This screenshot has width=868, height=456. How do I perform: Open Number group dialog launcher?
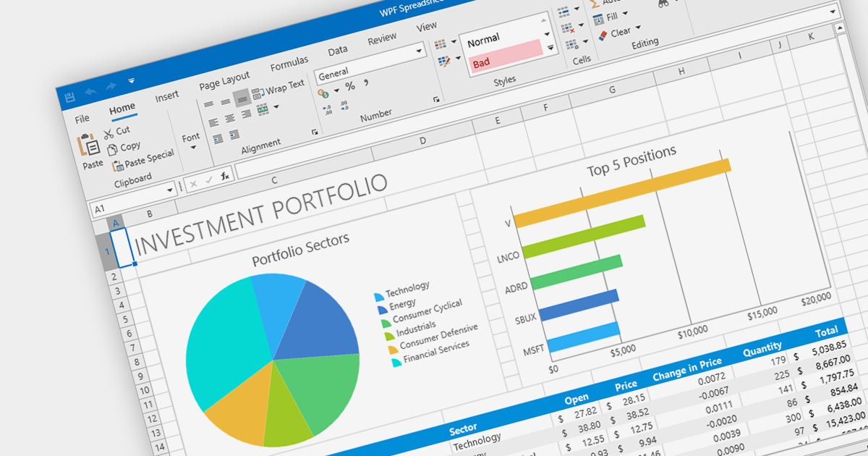(436, 99)
